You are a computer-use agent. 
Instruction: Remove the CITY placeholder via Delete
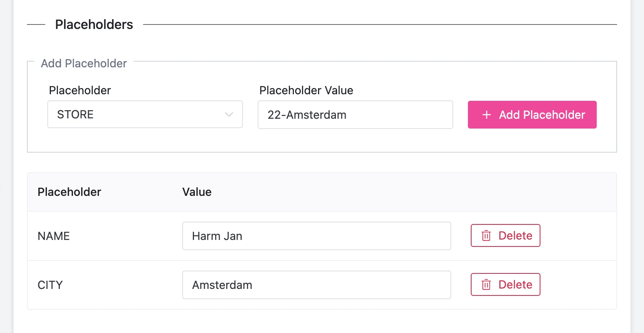pyautogui.click(x=505, y=285)
